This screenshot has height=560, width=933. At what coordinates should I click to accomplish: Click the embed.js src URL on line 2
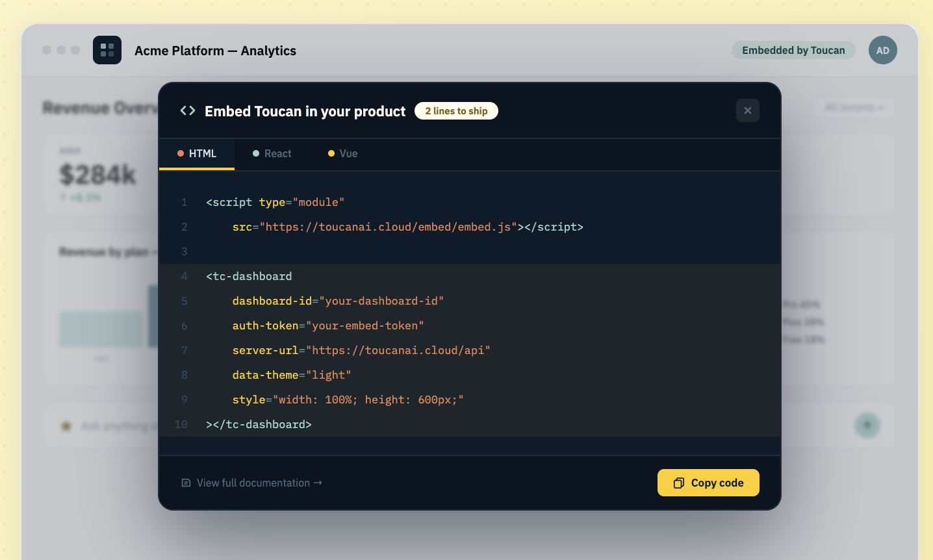click(388, 227)
